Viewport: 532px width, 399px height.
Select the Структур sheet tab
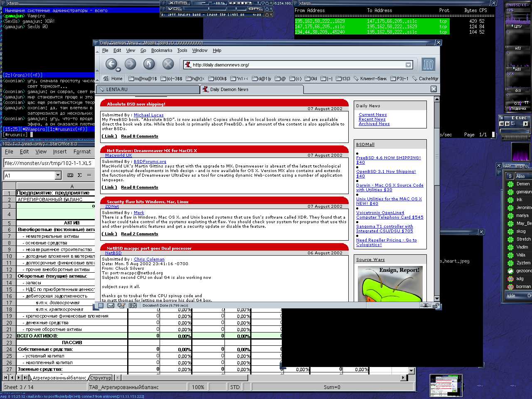click(x=101, y=378)
